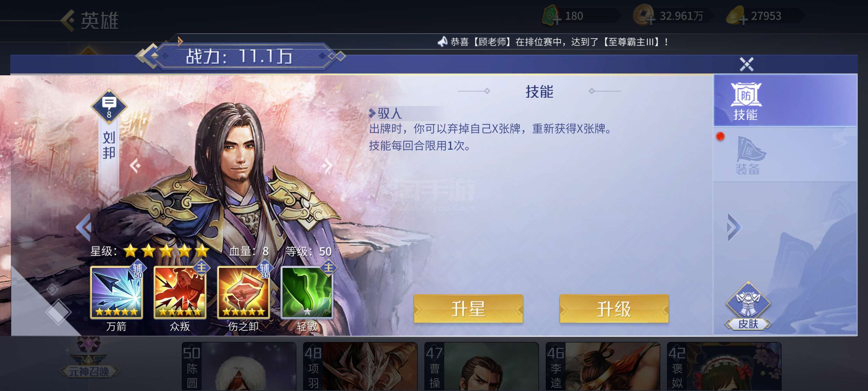Viewport: 868px width, 391px height.
Task: Click the 升级 button
Action: 614,308
